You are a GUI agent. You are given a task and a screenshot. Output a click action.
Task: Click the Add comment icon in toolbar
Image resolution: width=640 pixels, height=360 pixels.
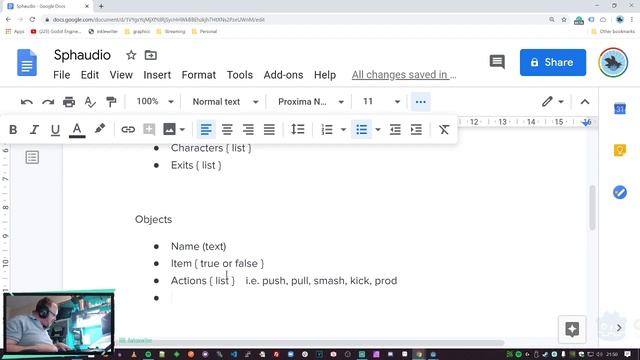coord(149,130)
